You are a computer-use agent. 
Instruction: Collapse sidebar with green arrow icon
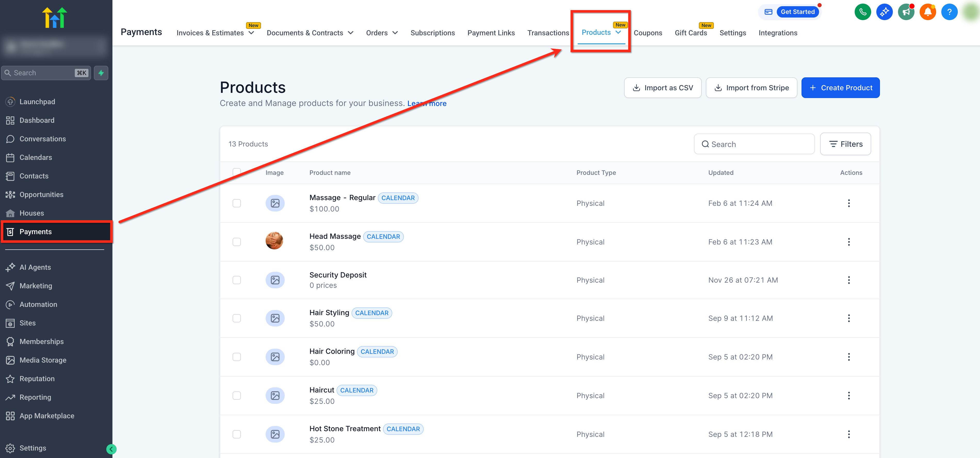(111, 449)
